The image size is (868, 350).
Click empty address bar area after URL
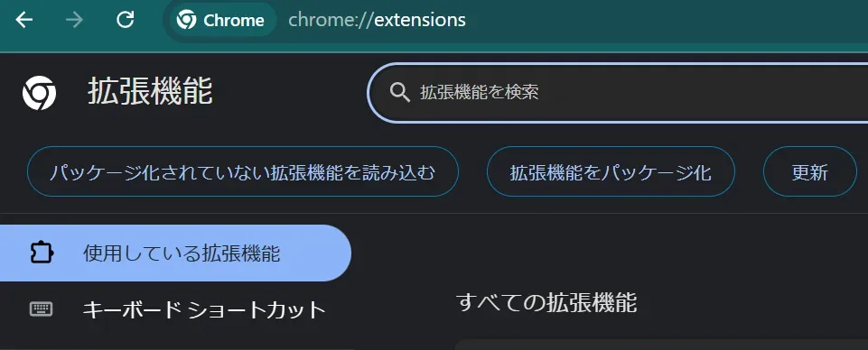[x=664, y=21]
